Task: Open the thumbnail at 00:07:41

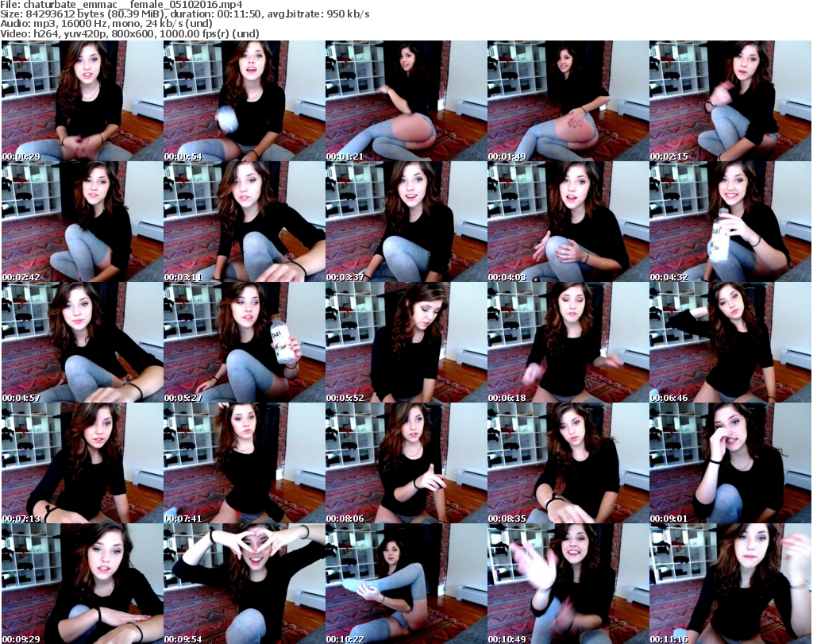Action: [244, 464]
